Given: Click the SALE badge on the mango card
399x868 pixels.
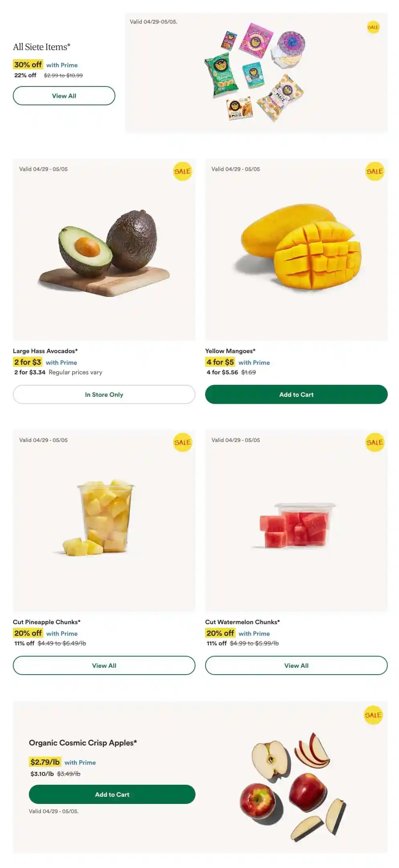Looking at the screenshot, I should [375, 171].
